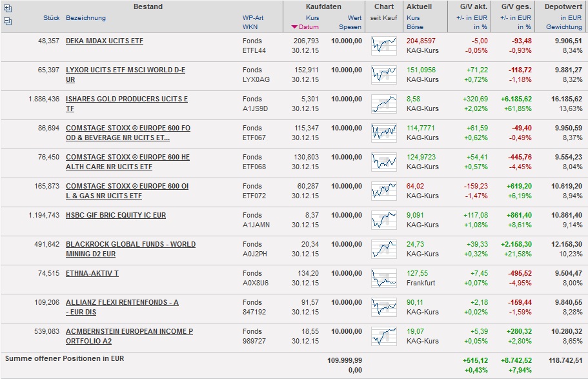The height and width of the screenshot is (379, 588).
Task: Open the HSBC GIF BRIC EQUITY IC EUR link
Action: pos(116,215)
